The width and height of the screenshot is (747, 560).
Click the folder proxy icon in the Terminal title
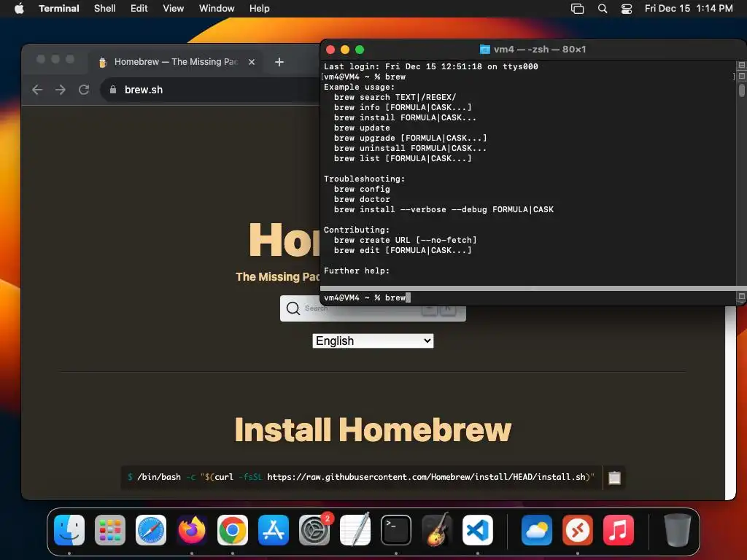pos(485,49)
